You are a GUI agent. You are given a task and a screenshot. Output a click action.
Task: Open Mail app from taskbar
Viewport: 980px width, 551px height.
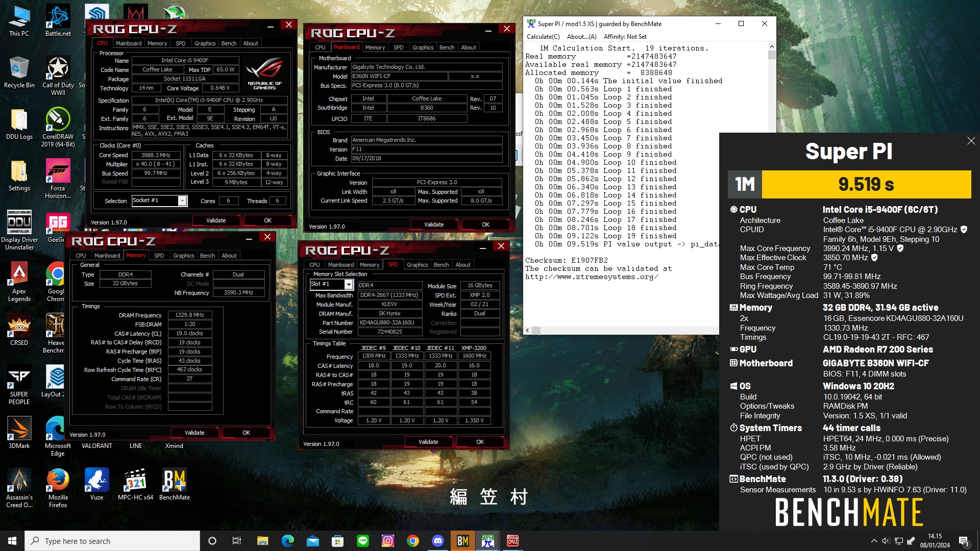click(312, 541)
